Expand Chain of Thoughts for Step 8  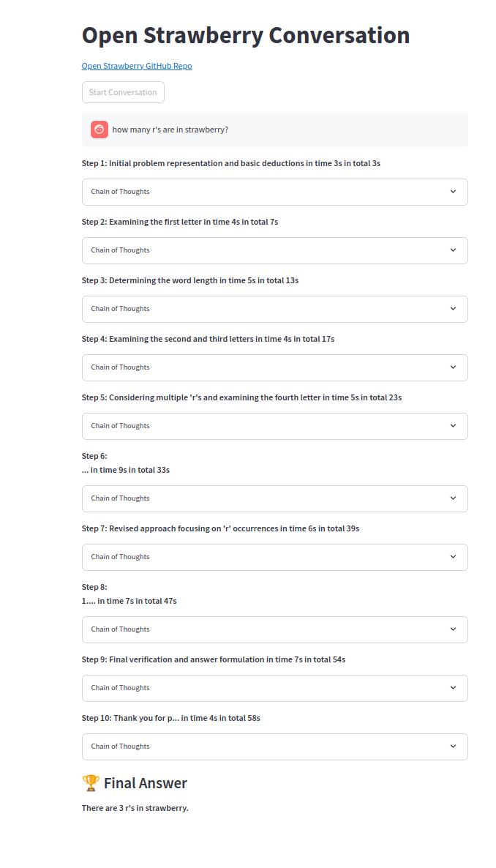(274, 629)
